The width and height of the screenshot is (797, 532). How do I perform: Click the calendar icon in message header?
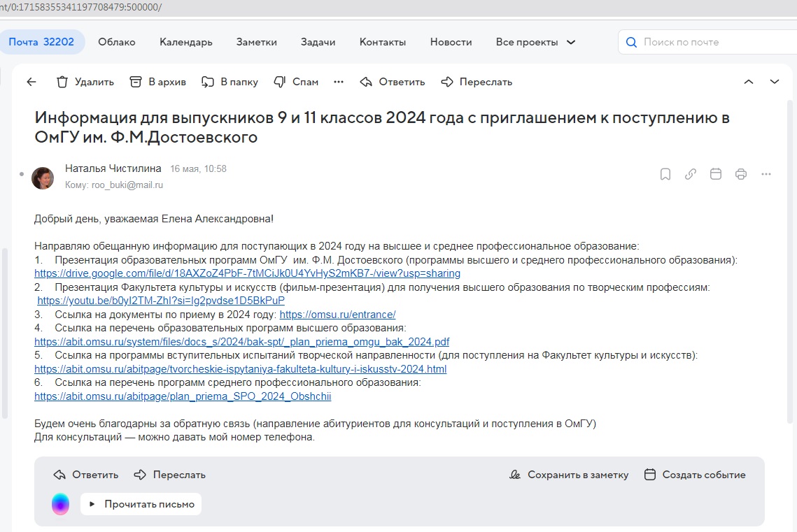point(716,174)
